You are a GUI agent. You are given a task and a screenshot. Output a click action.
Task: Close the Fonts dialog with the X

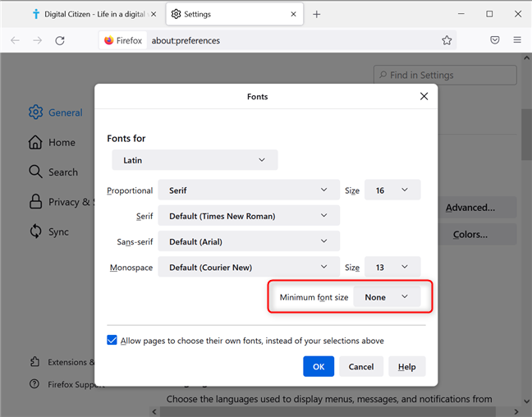pos(424,96)
